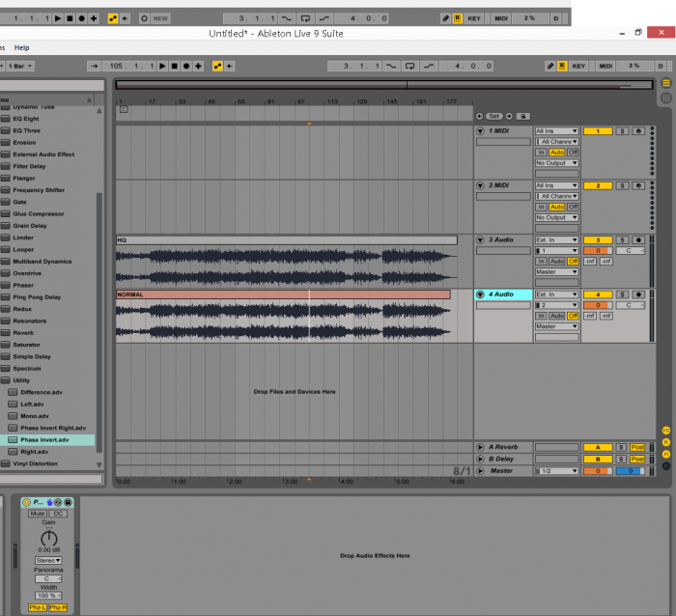Open Master output dropdown on 4 Audio track
Screen dimensions: 676x616
click(x=556, y=326)
